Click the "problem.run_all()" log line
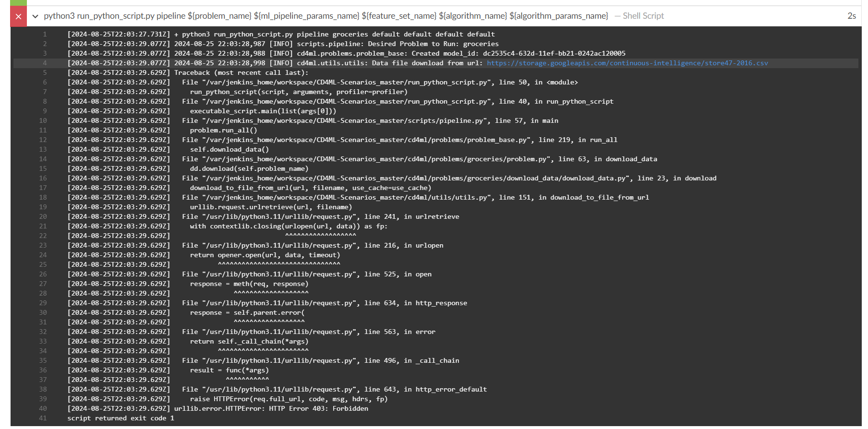 (223, 131)
